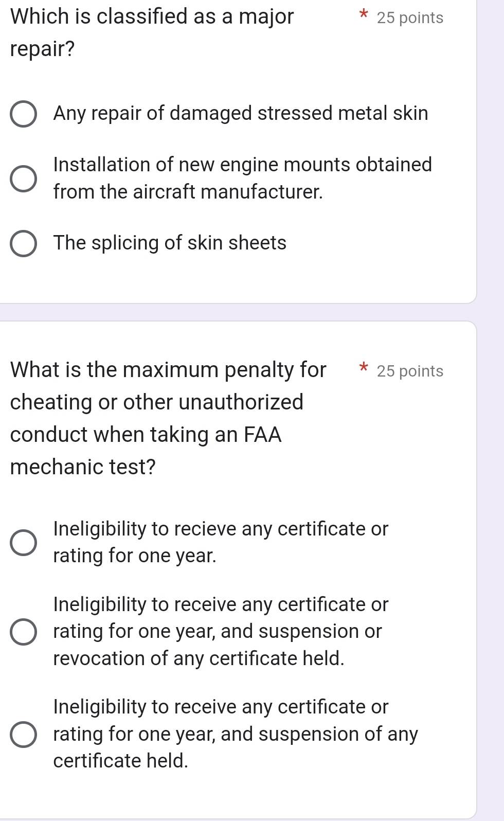Click the 25 points label on first question
The image size is (504, 821).
click(409, 17)
